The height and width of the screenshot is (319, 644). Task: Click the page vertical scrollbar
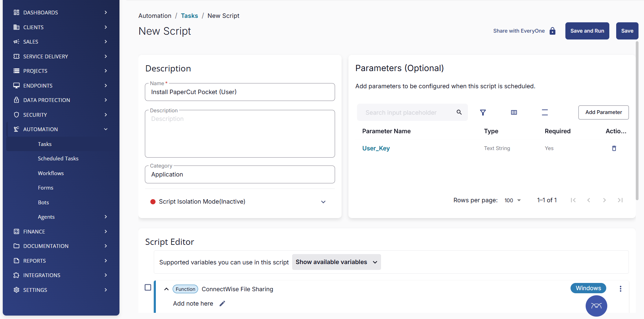tap(637, 120)
